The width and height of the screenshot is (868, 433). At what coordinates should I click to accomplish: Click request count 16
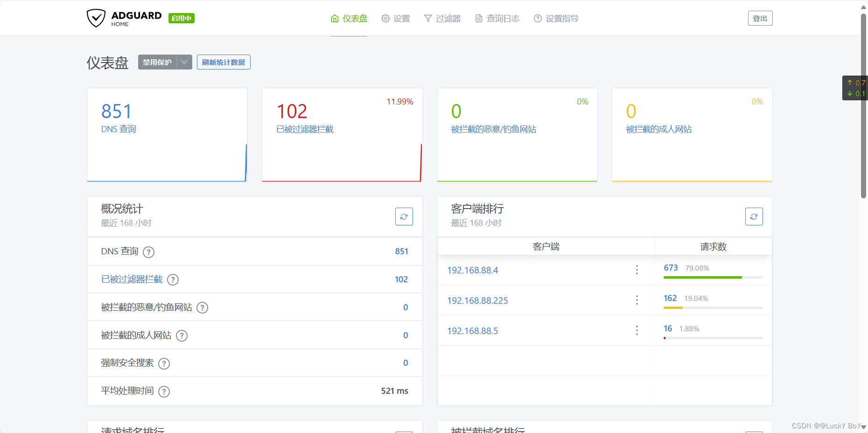pyautogui.click(x=668, y=328)
